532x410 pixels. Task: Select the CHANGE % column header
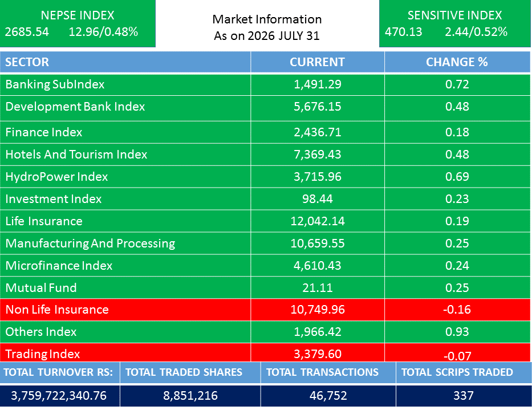click(457, 62)
